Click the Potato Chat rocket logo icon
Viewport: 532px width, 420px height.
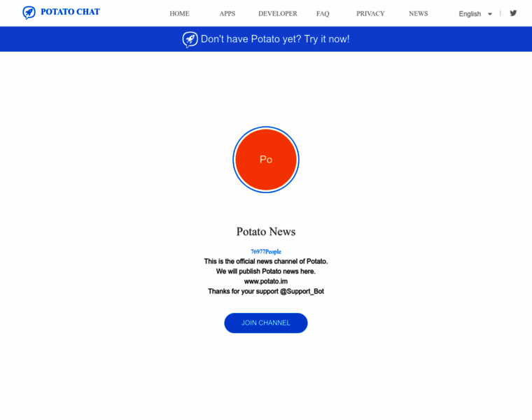point(29,13)
